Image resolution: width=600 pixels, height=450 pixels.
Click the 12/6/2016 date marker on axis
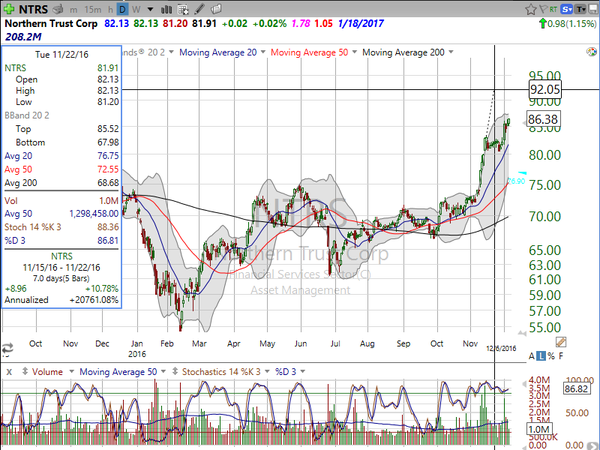click(501, 349)
